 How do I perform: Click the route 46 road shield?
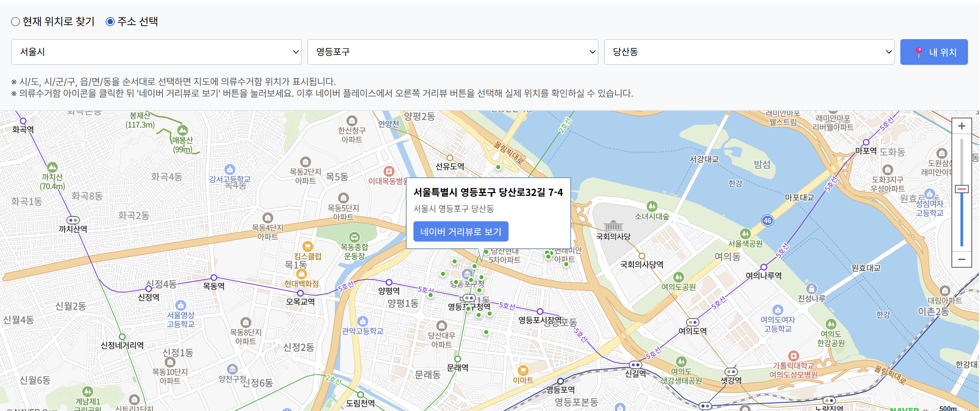tap(767, 221)
